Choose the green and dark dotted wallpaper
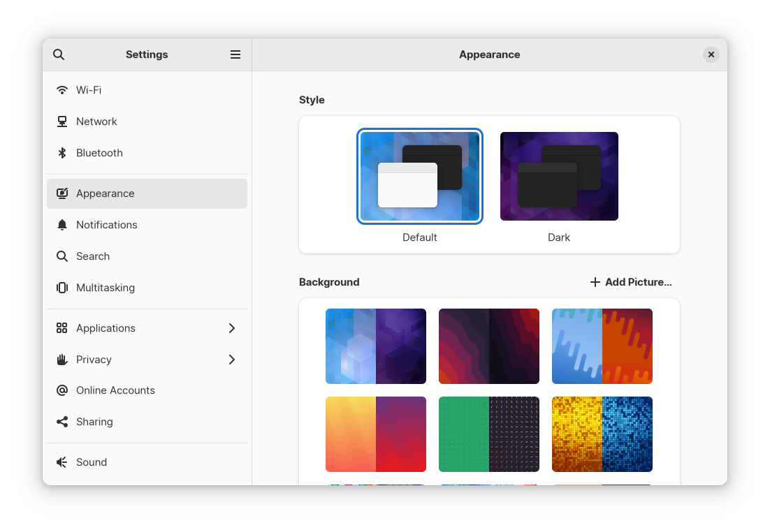The width and height of the screenshot is (770, 532). (x=489, y=434)
